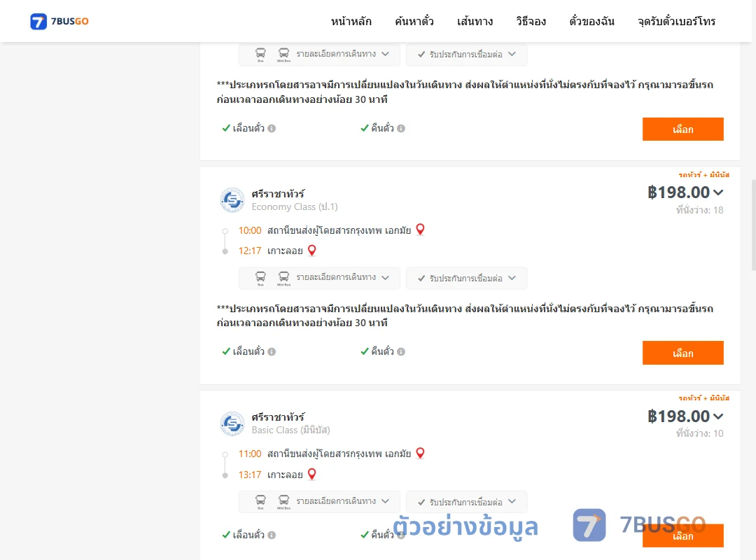Open the เส้นทาง menu item
The height and width of the screenshot is (560, 756).
(x=475, y=21)
